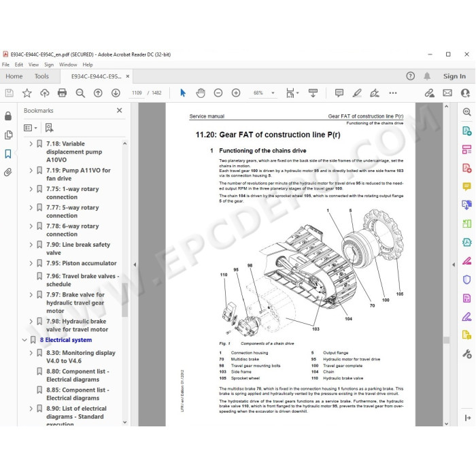Open the account profile icon
This screenshot has height=476, width=476.
(465, 93)
